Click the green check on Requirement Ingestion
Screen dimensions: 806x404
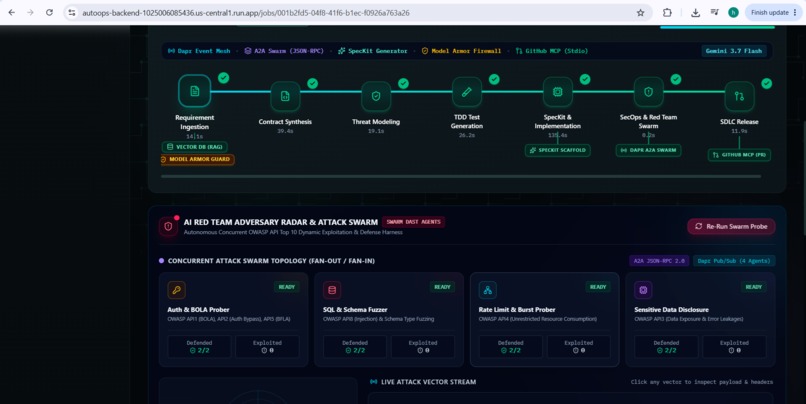(x=223, y=78)
